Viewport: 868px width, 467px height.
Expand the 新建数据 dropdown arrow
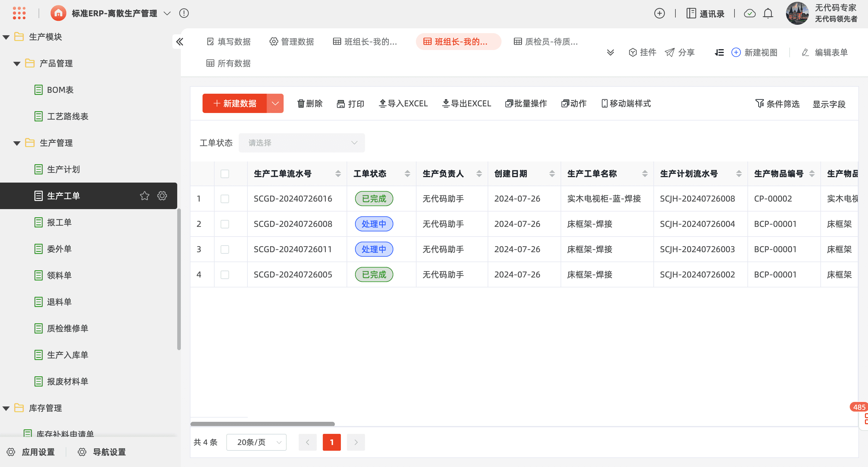pos(275,103)
